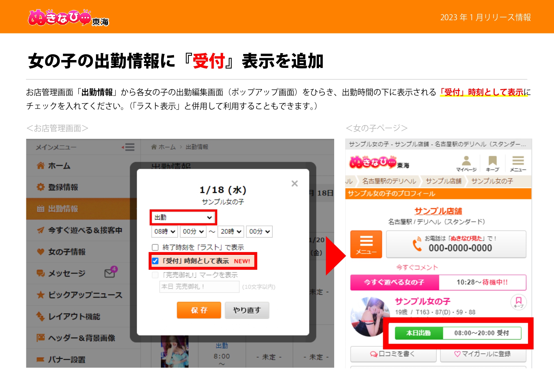This screenshot has width=554, height=392.
Task: Click the home icon in the breadcrumb
Action: (154, 147)
